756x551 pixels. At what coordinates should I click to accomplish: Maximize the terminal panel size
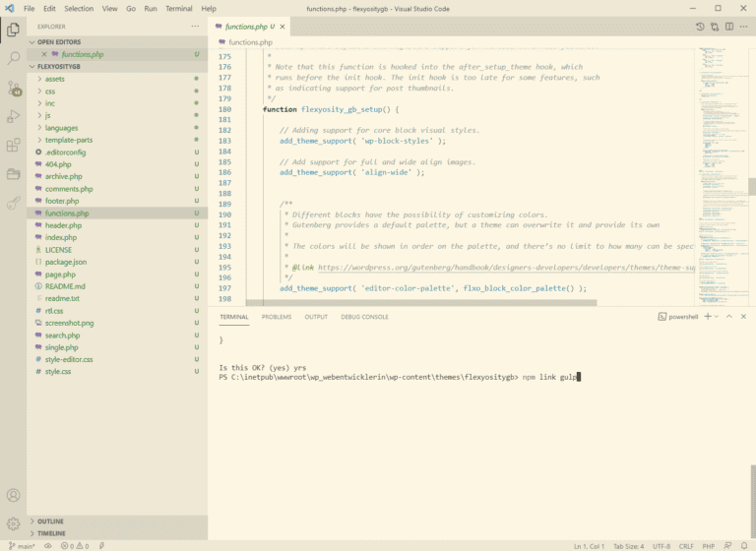[x=729, y=316]
